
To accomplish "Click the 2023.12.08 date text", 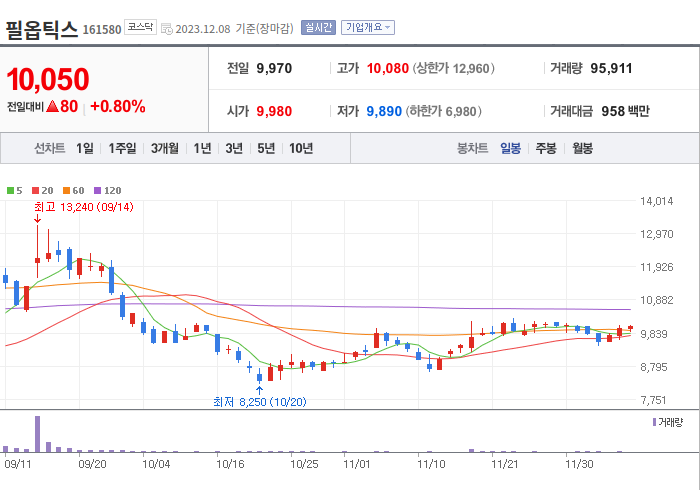I will click(203, 29).
